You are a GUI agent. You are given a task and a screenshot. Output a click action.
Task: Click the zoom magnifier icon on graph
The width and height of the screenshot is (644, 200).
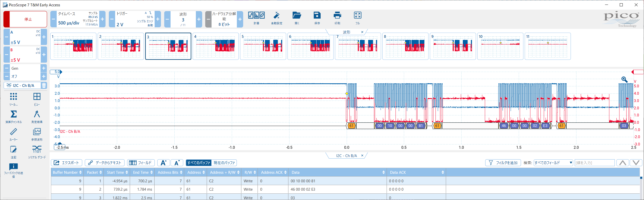(624, 80)
